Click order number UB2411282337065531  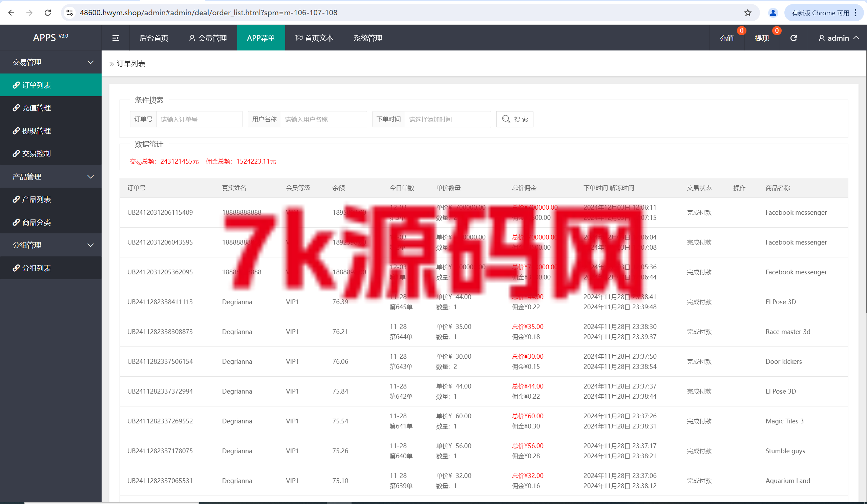[x=160, y=481]
